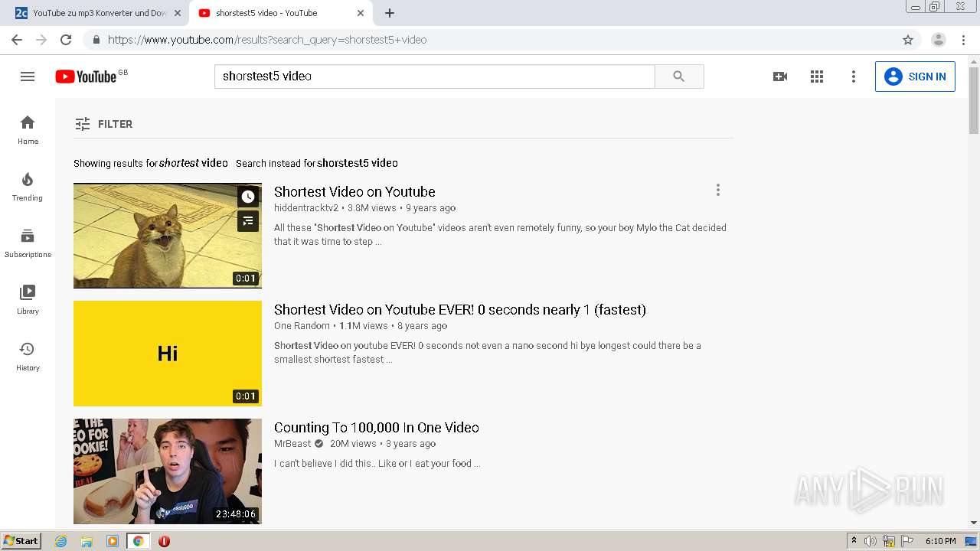Add cat video to queue
This screenshot has height=551, width=980.
click(248, 221)
